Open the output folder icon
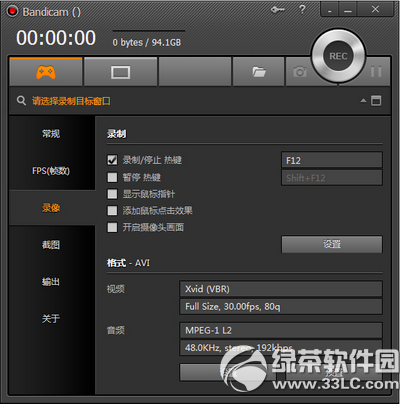The image size is (400, 404). (259, 72)
